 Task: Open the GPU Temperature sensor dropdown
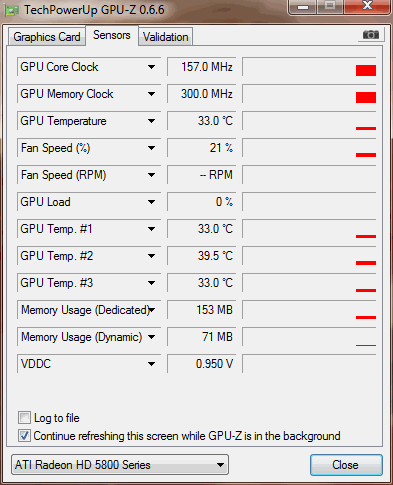pyautogui.click(x=151, y=121)
